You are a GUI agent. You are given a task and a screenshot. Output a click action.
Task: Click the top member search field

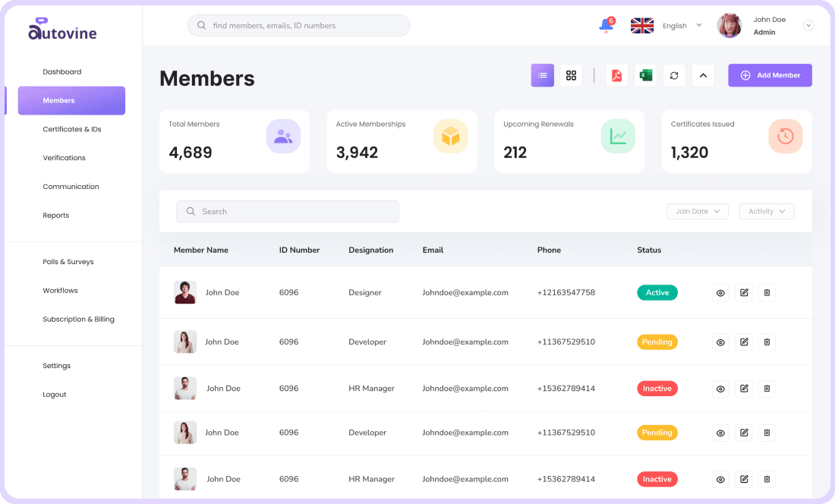tap(298, 26)
